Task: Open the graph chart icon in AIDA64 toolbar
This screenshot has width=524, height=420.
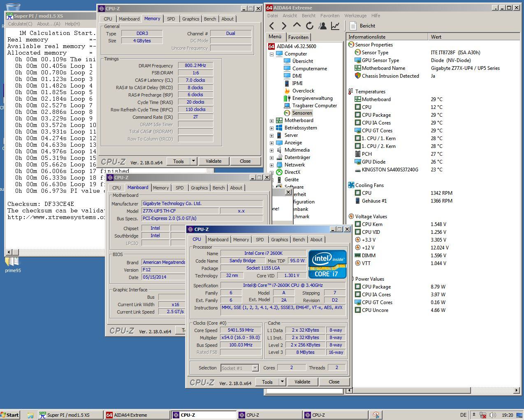Action: tap(335, 26)
